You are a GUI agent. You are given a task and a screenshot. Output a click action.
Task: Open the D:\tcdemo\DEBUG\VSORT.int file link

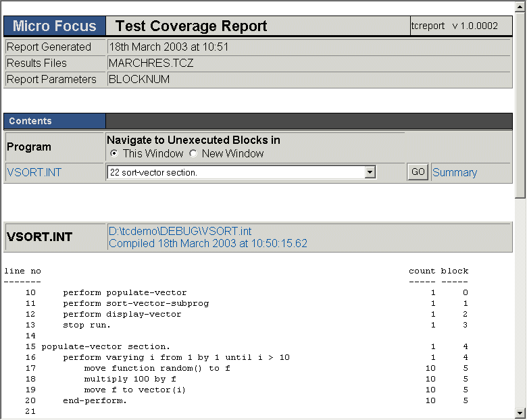tap(180, 231)
